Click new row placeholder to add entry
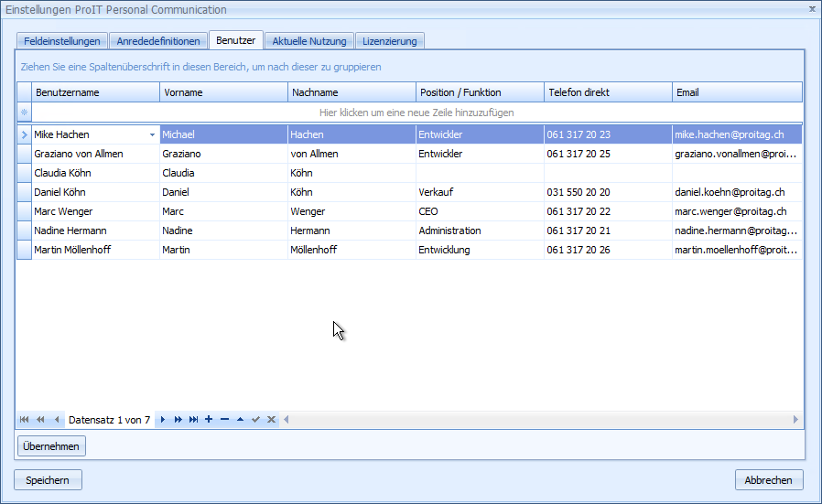 [416, 113]
